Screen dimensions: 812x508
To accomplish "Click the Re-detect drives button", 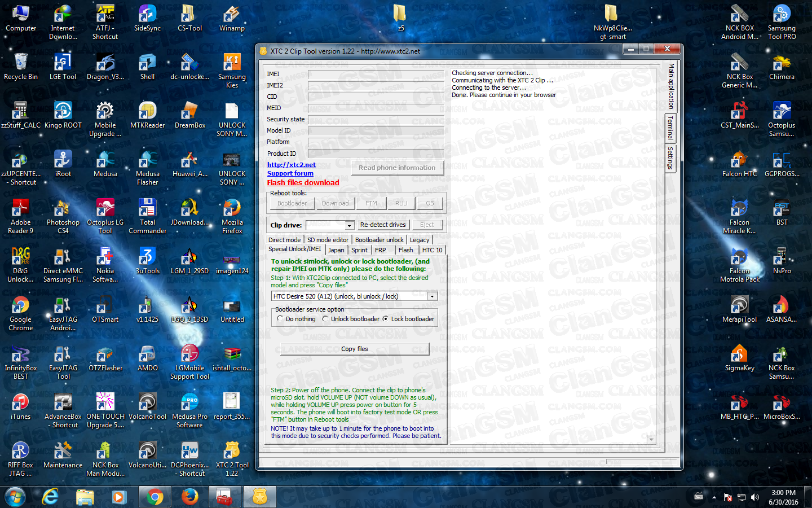I will [x=383, y=225].
